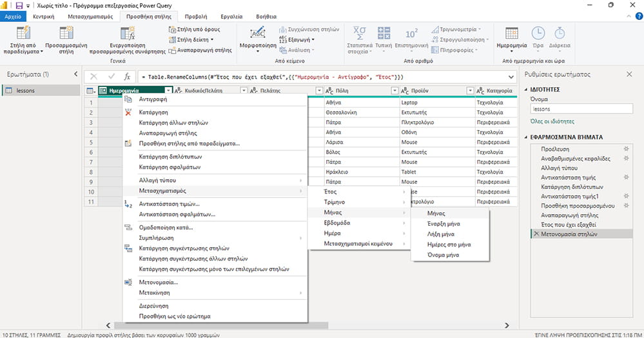Switch to the Προβολή ribbon tab
The image size is (644, 338).
(196, 16)
